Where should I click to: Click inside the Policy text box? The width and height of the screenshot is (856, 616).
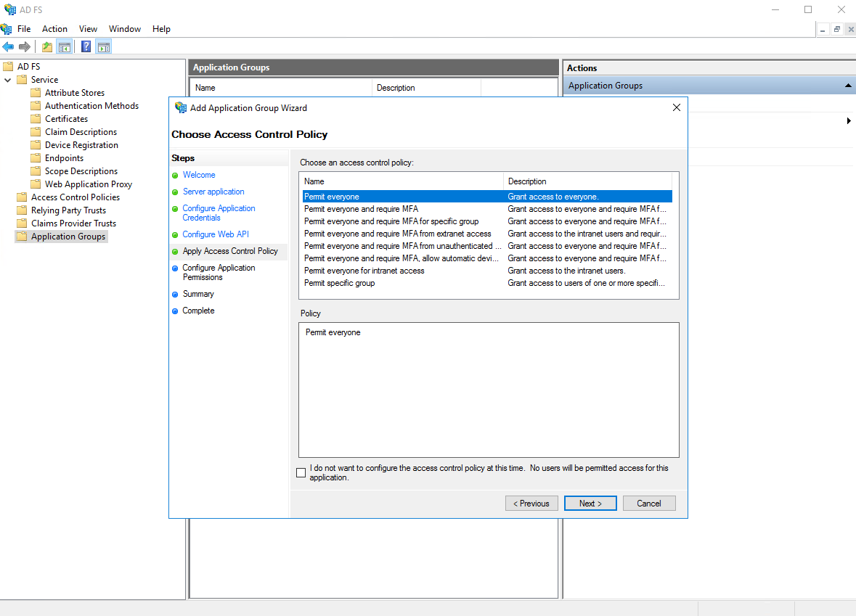(x=489, y=390)
